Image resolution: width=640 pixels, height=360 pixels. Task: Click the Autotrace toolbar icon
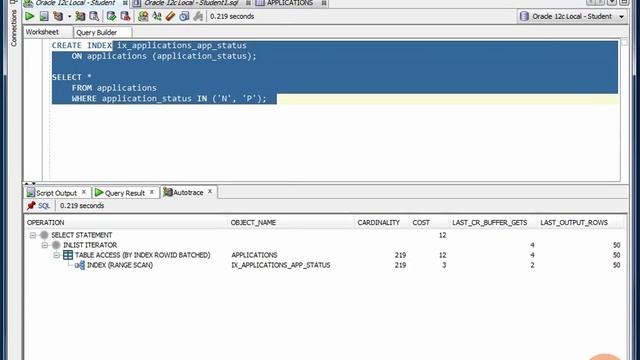pyautogui.click(x=80, y=16)
